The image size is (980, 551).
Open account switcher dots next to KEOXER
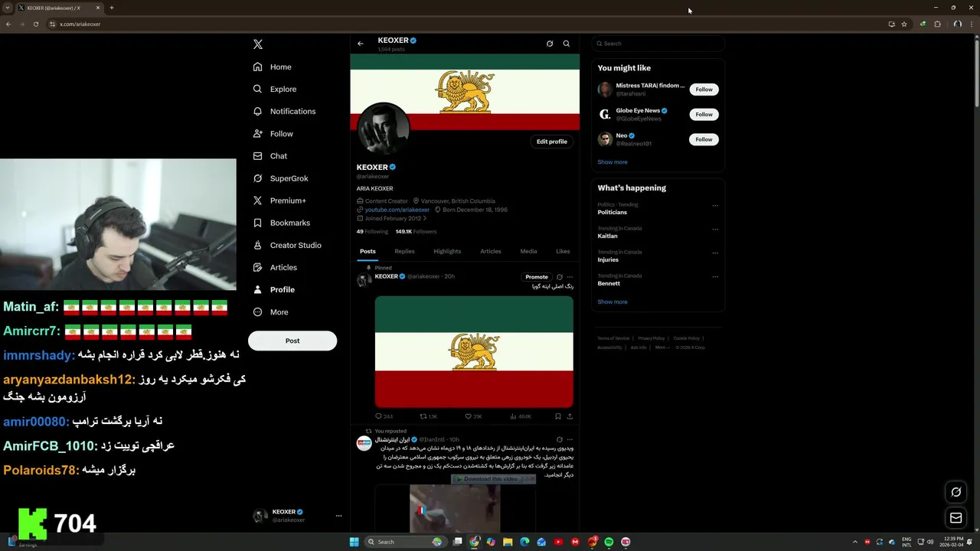coord(338,516)
